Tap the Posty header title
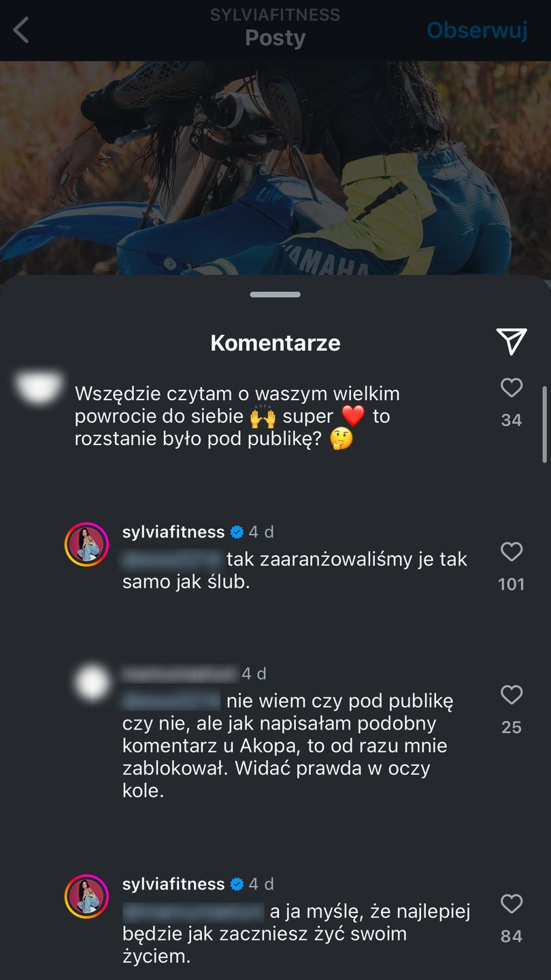The image size is (551, 980). 275,38
